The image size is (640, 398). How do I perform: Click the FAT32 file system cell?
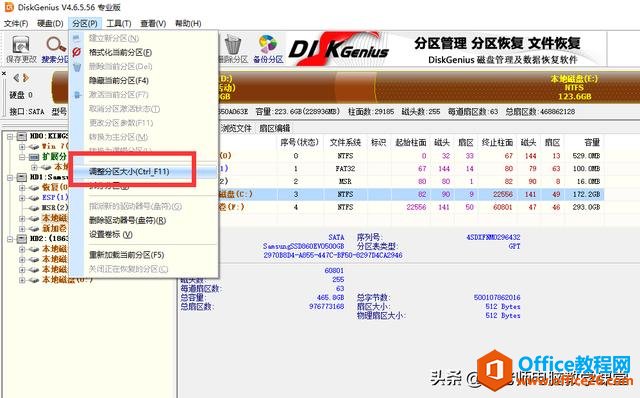coord(345,169)
